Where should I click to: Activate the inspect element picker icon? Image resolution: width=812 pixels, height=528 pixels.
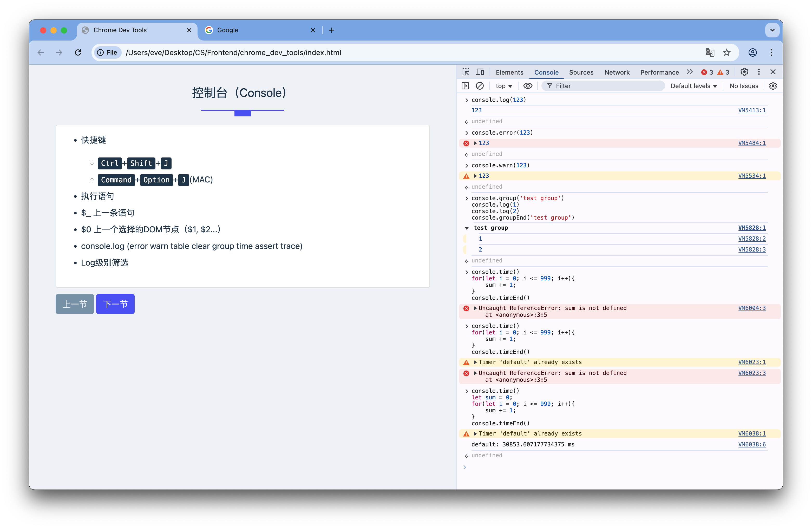(x=465, y=72)
